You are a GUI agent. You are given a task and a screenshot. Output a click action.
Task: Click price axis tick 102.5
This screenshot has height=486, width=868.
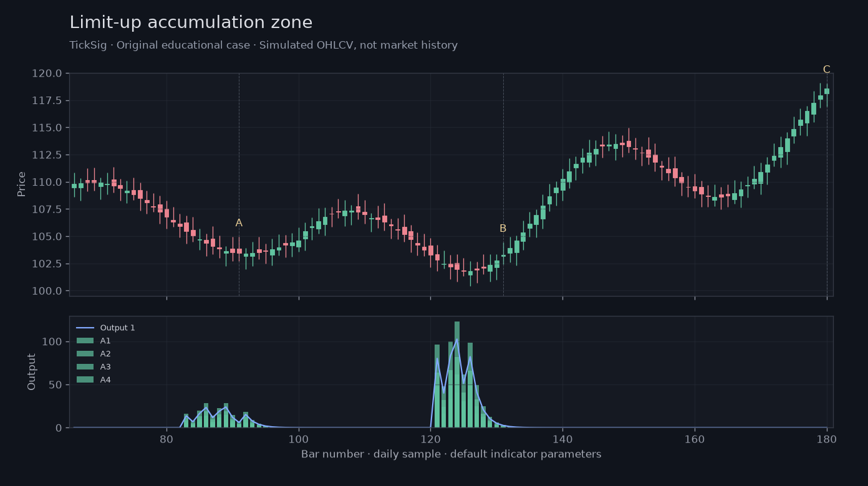tap(47, 264)
